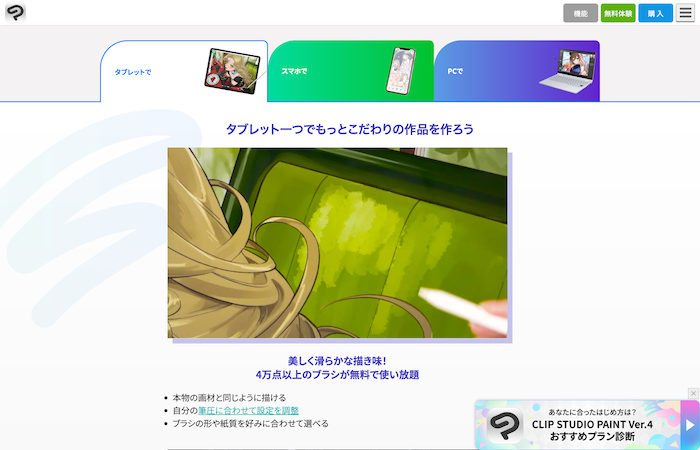Click the banner's white play arrow
700x450 pixels.
point(688,425)
